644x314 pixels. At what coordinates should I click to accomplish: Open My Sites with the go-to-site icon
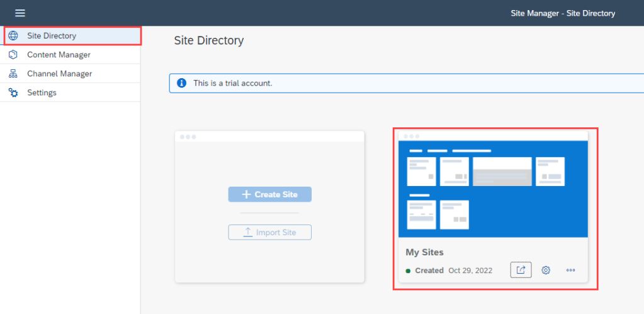(521, 270)
